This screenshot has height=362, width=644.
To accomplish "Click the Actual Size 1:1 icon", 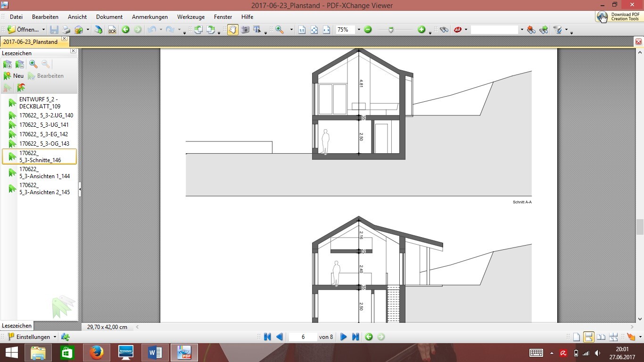I will pos(302,30).
